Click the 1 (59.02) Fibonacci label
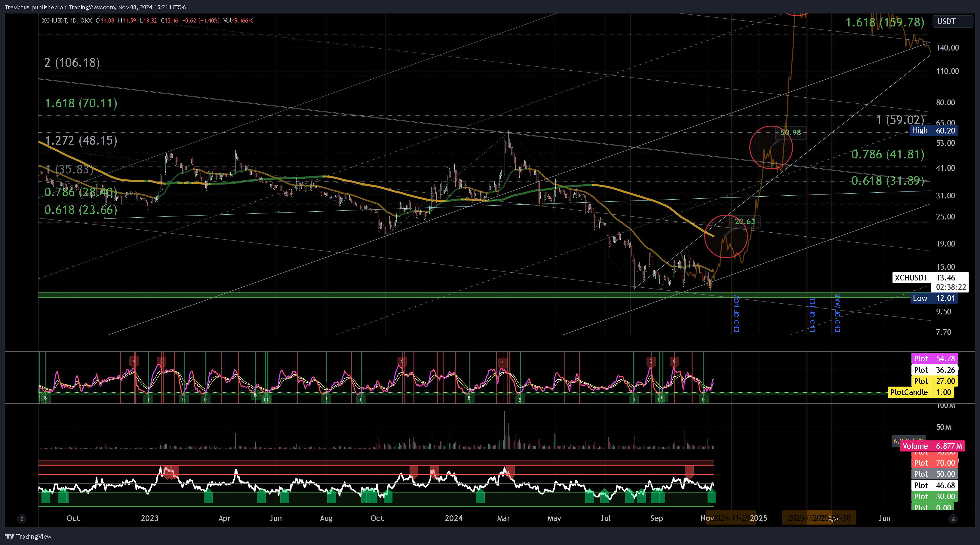The height and width of the screenshot is (545, 980). coord(900,120)
